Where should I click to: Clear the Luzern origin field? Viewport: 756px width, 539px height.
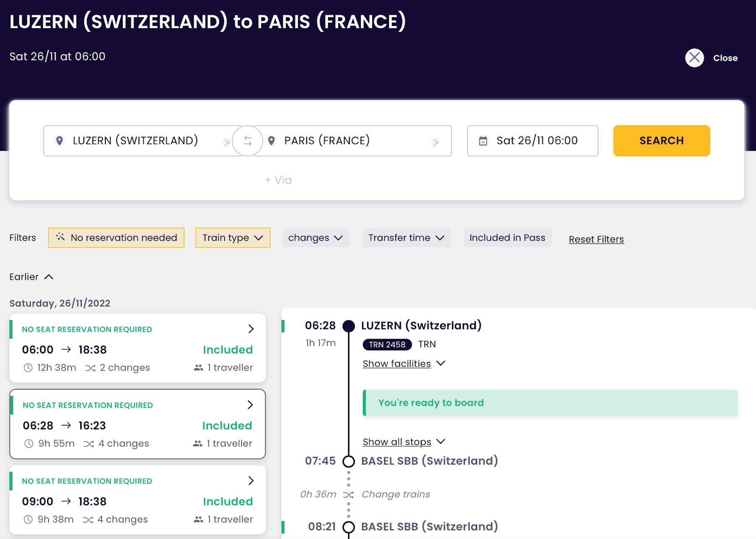pyautogui.click(x=227, y=143)
